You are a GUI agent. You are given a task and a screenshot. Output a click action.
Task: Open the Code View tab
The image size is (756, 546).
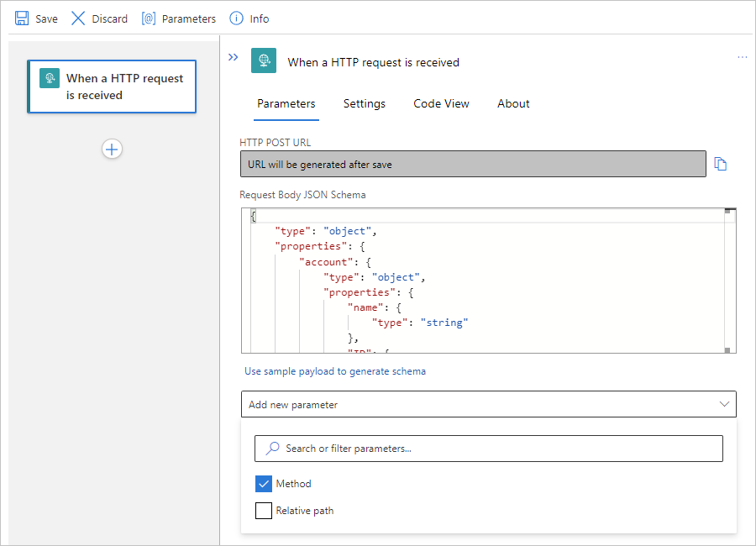[x=441, y=103]
